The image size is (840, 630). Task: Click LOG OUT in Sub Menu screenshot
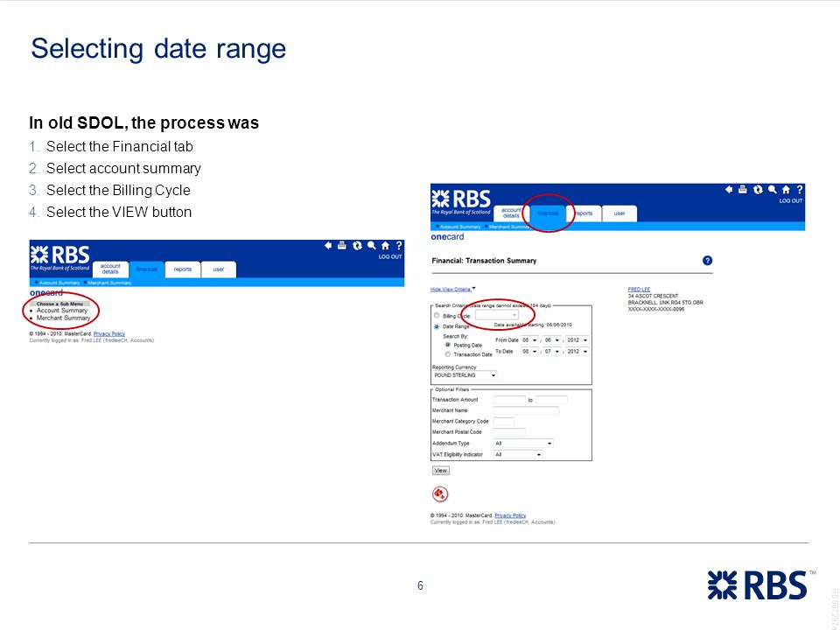pyautogui.click(x=390, y=257)
